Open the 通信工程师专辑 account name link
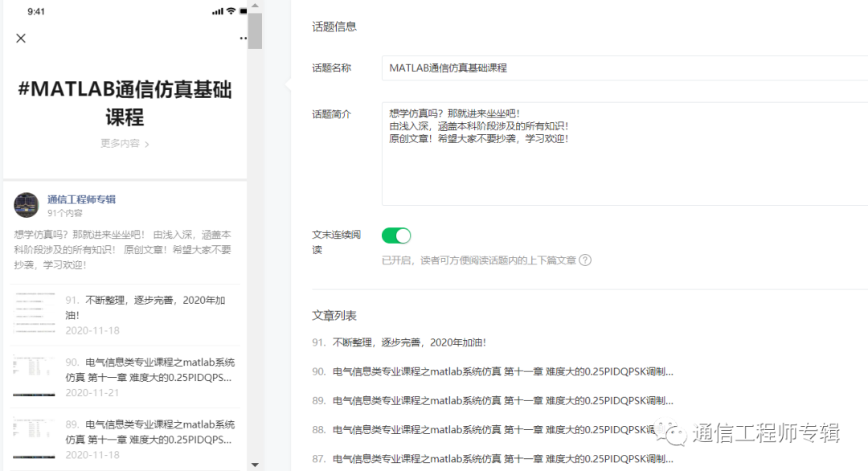 point(81,199)
